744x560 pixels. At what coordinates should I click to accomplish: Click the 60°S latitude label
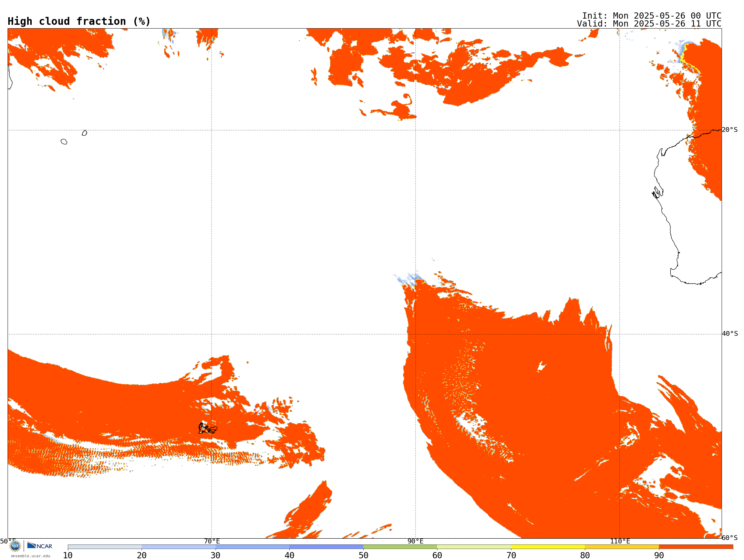[730, 538]
